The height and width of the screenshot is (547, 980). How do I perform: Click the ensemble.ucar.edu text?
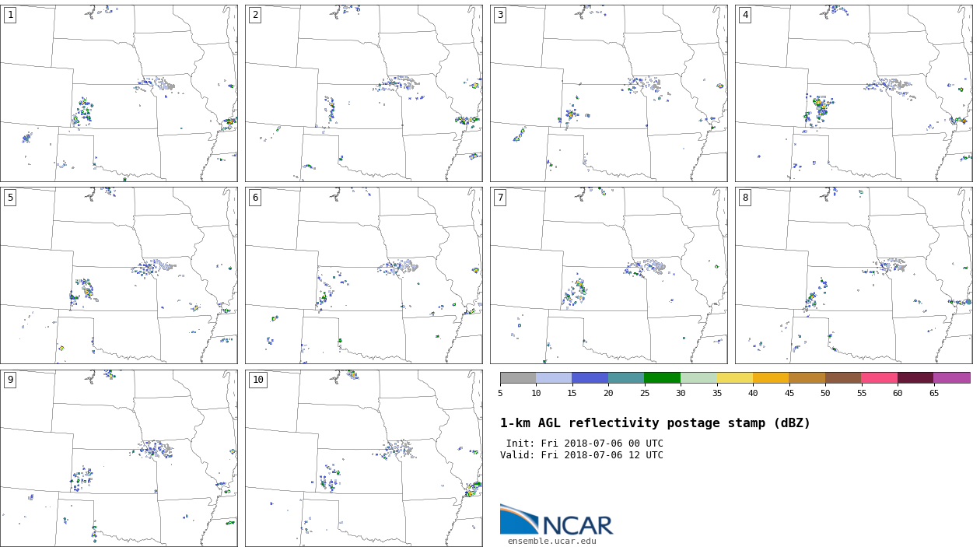pyautogui.click(x=552, y=542)
